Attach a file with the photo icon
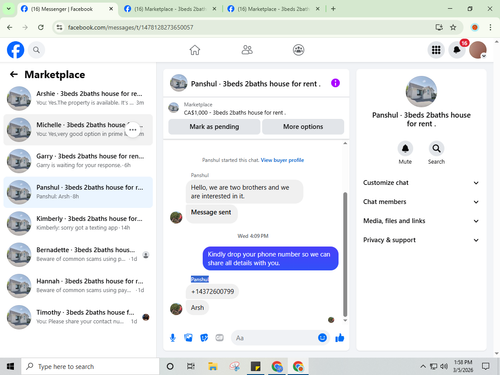 click(188, 338)
